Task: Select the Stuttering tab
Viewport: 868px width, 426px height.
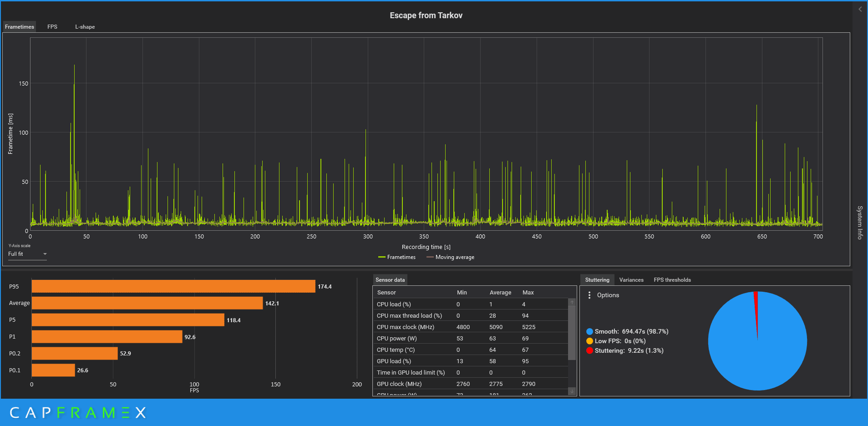Action: coord(597,280)
